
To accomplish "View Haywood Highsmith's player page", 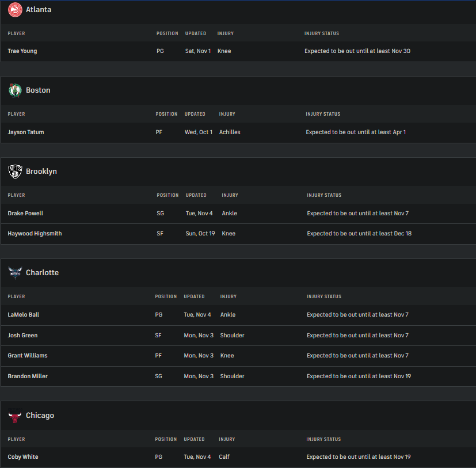I will (x=35, y=234).
